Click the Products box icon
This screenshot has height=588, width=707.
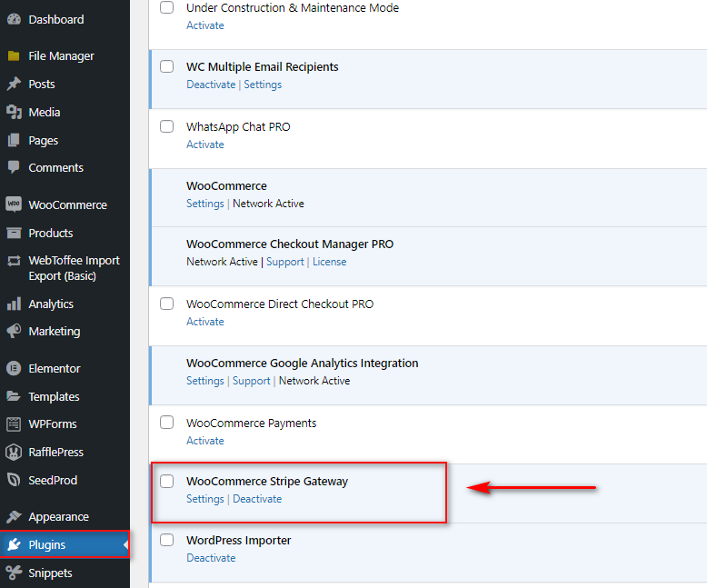(x=14, y=233)
